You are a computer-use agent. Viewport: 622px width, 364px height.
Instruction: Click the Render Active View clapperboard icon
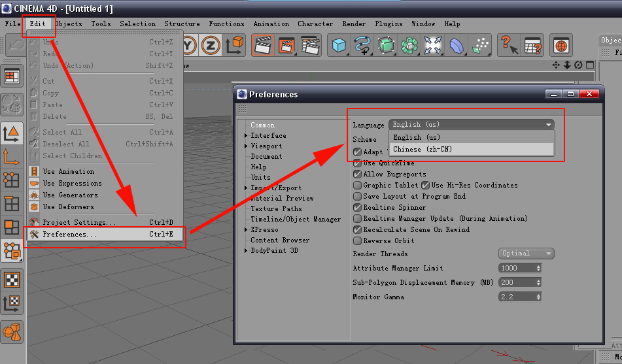[x=263, y=45]
